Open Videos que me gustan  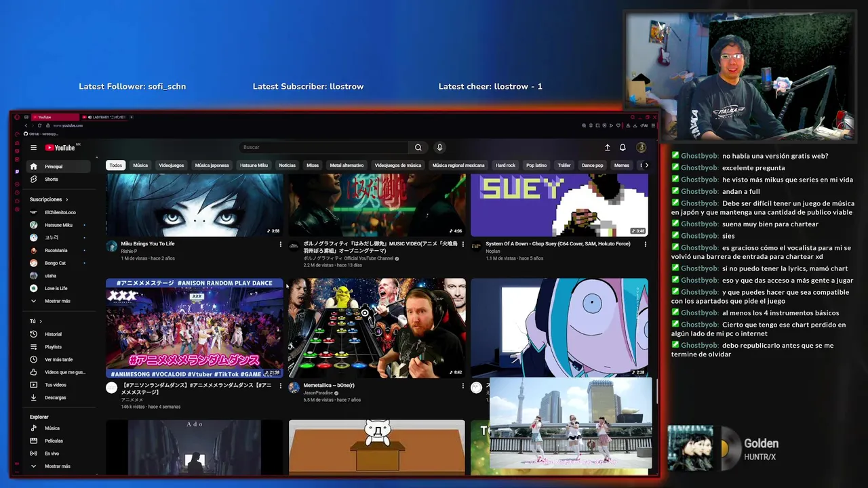(58, 372)
